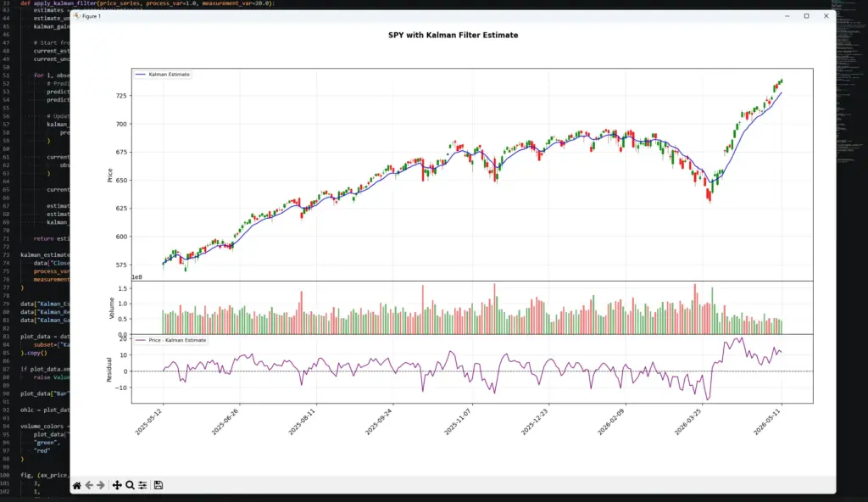This screenshot has width=868, height=502.
Task: Click the 575 price tick label
Action: point(121,265)
